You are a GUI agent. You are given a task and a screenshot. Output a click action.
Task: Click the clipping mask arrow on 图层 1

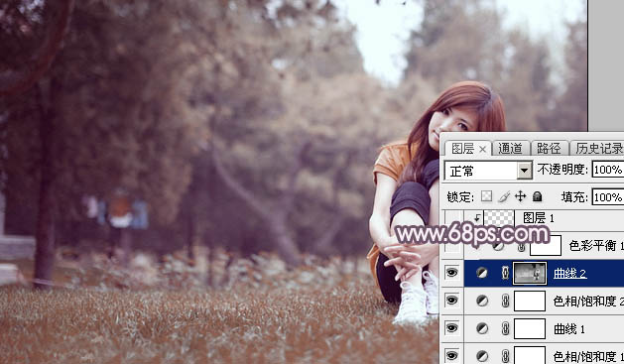pyautogui.click(x=477, y=217)
